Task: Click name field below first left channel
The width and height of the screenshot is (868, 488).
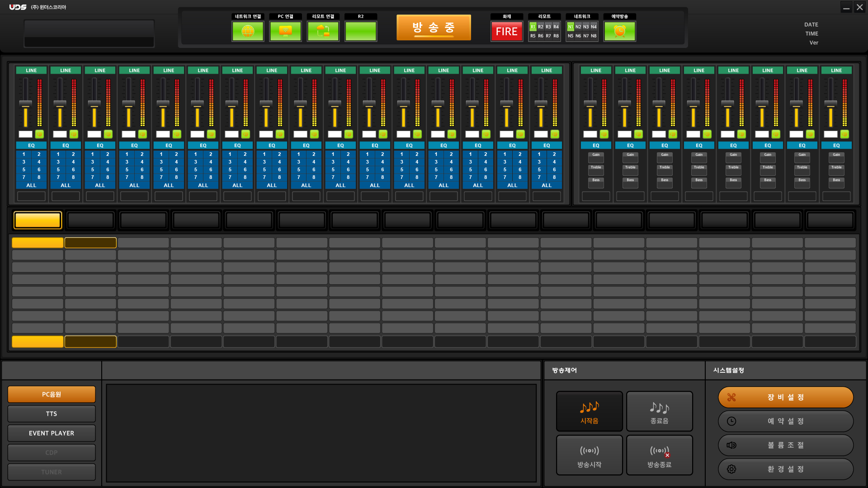Action: pos(31,196)
